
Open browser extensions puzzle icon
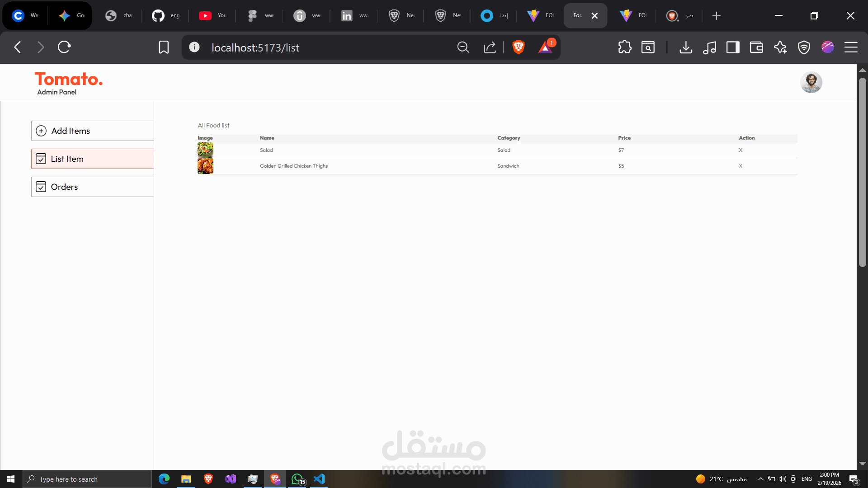pyautogui.click(x=624, y=47)
